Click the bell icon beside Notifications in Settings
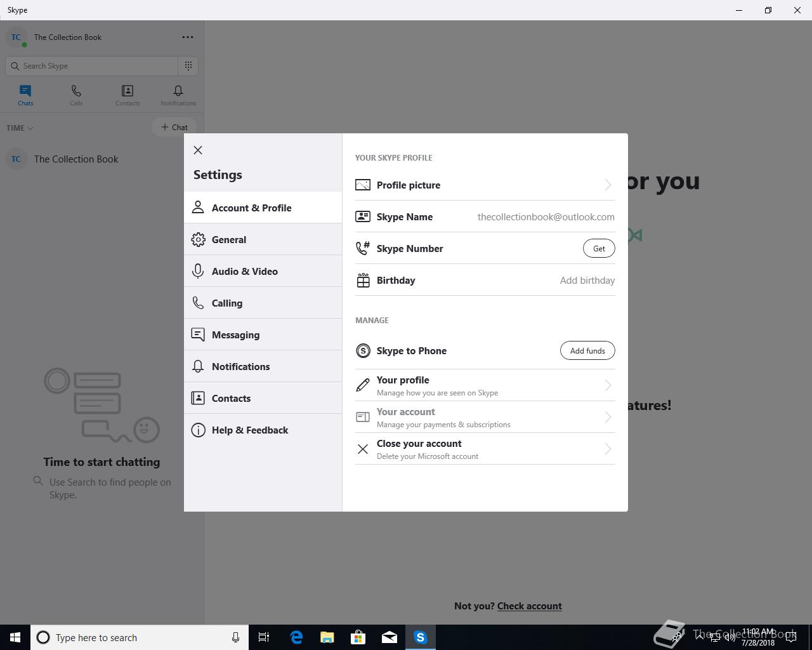The image size is (812, 650). coord(198,366)
